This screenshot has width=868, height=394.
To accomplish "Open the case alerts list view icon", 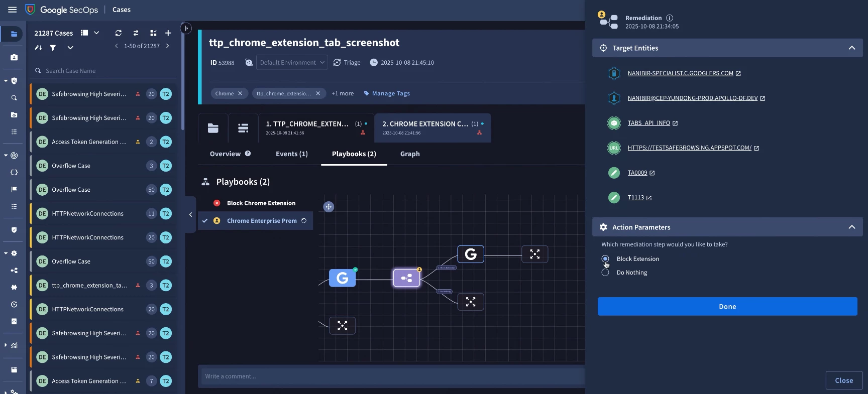I will 243,128.
